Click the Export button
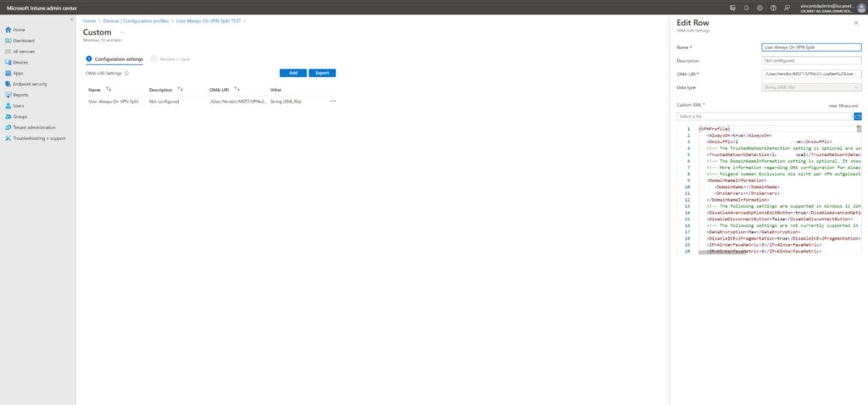 pos(322,73)
